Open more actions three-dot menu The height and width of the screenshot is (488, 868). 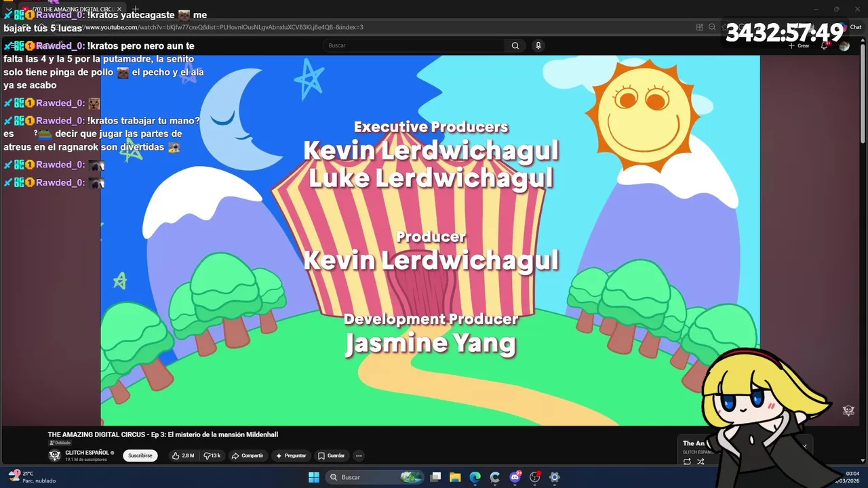(359, 455)
